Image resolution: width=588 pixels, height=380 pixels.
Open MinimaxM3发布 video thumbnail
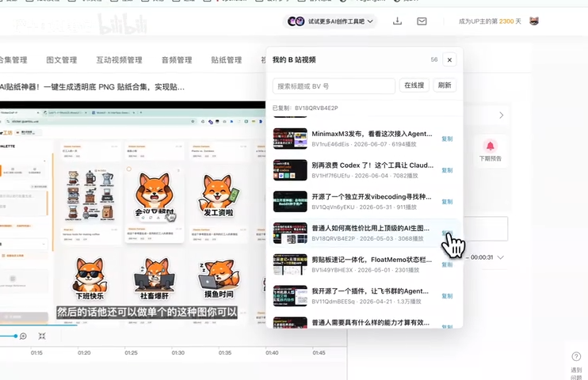click(290, 139)
